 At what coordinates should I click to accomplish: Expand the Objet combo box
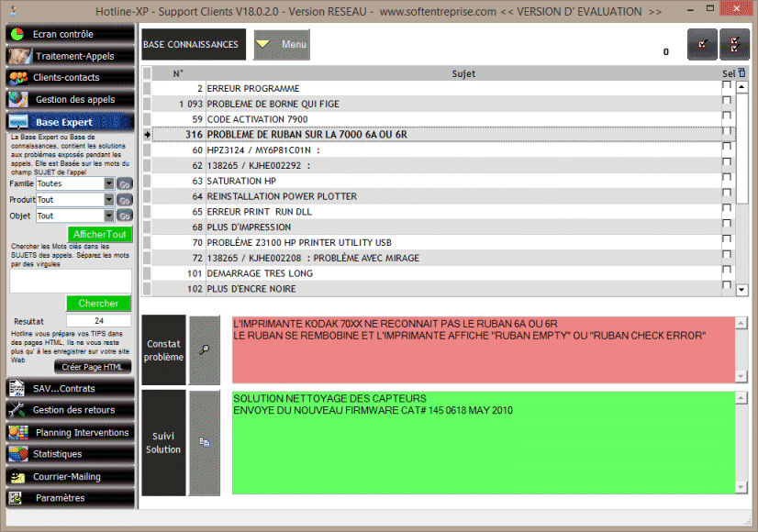[x=109, y=216]
